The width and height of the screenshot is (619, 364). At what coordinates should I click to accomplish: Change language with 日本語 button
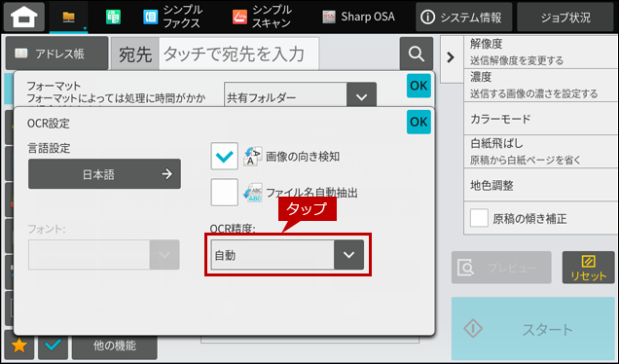point(104,173)
